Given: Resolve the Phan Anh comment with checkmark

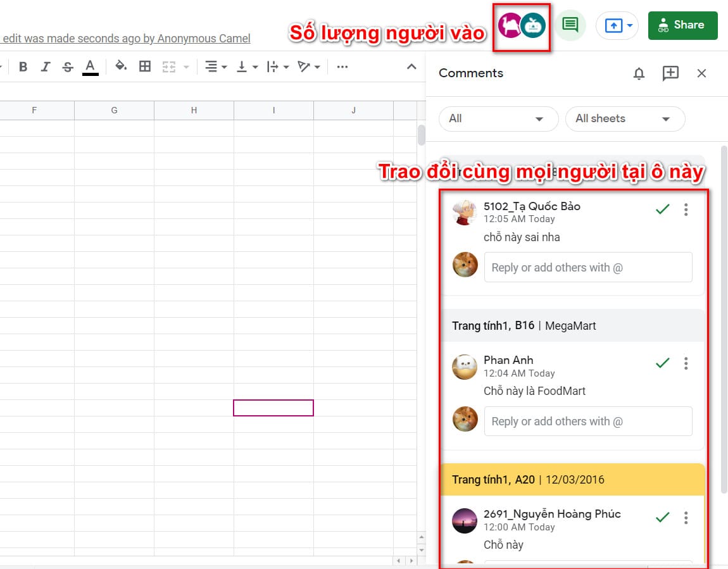Looking at the screenshot, I should click(x=663, y=363).
